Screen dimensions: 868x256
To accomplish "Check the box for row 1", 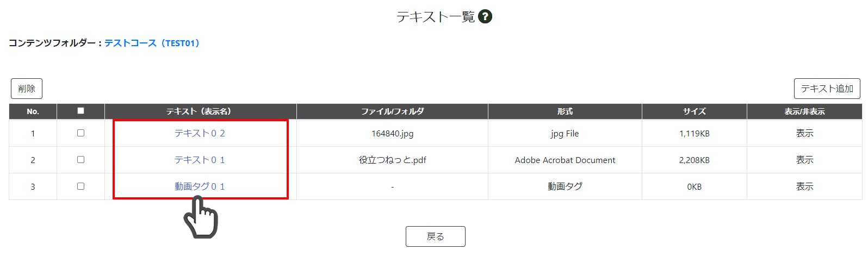I will (x=80, y=133).
